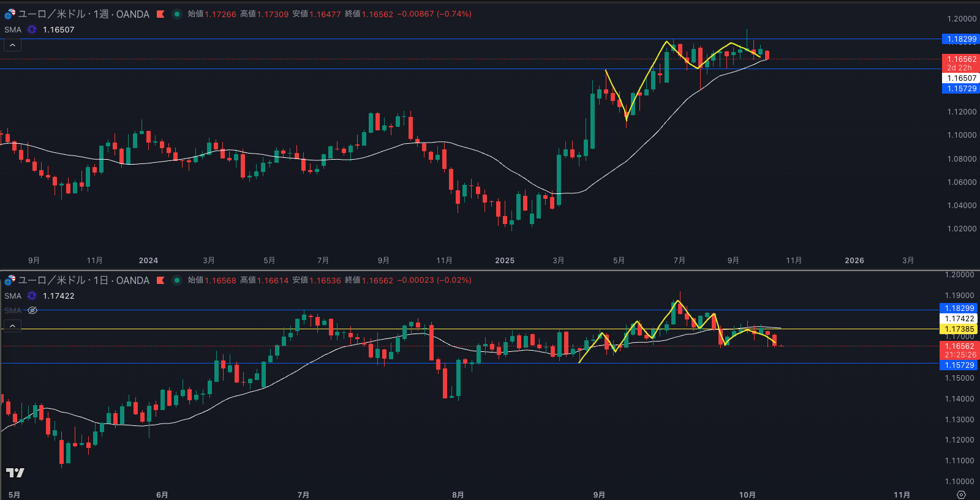Click the EUR/USD flag icon on weekly chart

[10, 13]
